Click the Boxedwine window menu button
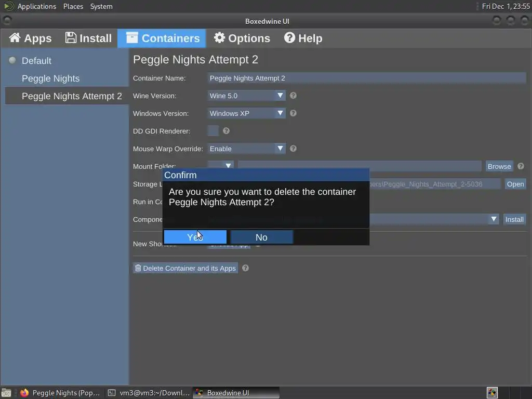Screen dimensions: 532x399 [x=7, y=21]
